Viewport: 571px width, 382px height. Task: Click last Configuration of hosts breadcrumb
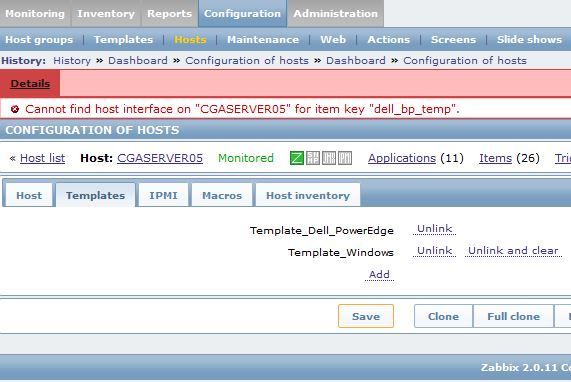(x=465, y=60)
